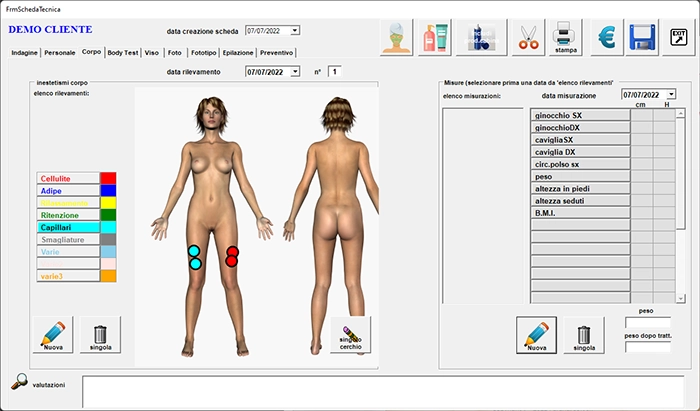Open the facial treatment icon with face mask
Screen dimensions: 700x411
(x=396, y=37)
